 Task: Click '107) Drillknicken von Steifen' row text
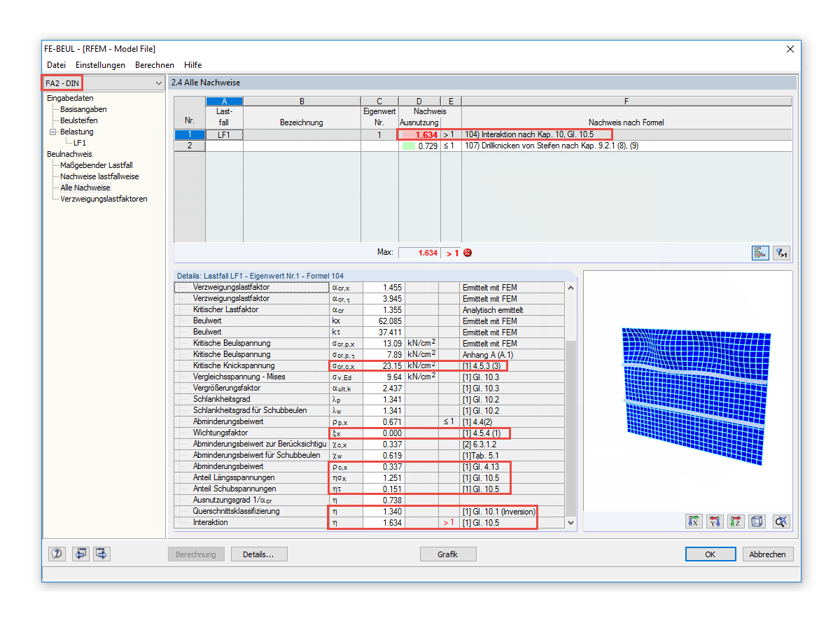pos(551,146)
